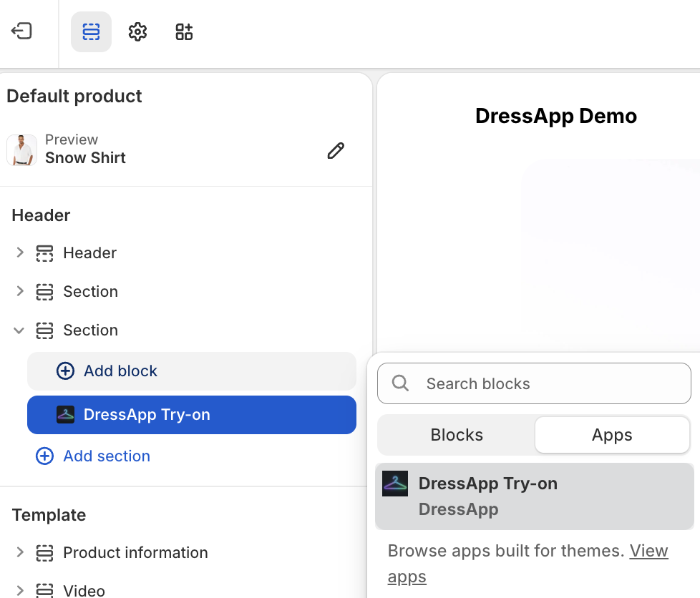Click the magnifier search icon
Viewport: 700px width, 598px height.
tap(400, 383)
